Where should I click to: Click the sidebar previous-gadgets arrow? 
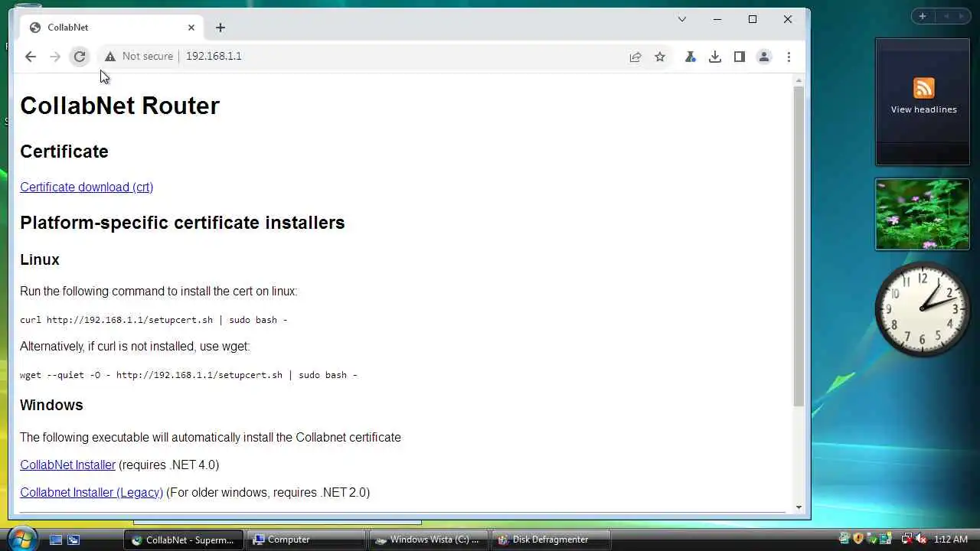pyautogui.click(x=946, y=17)
